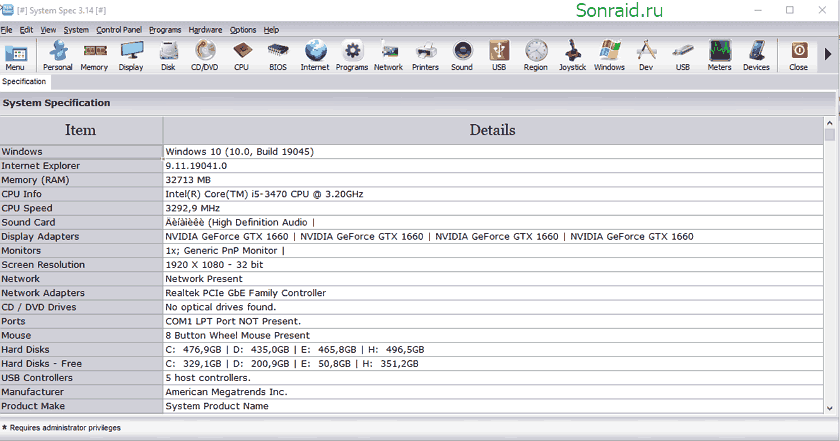Viewport: 840px width, 441px height.
Task: Select the CPU Speed row label
Action: coord(27,208)
